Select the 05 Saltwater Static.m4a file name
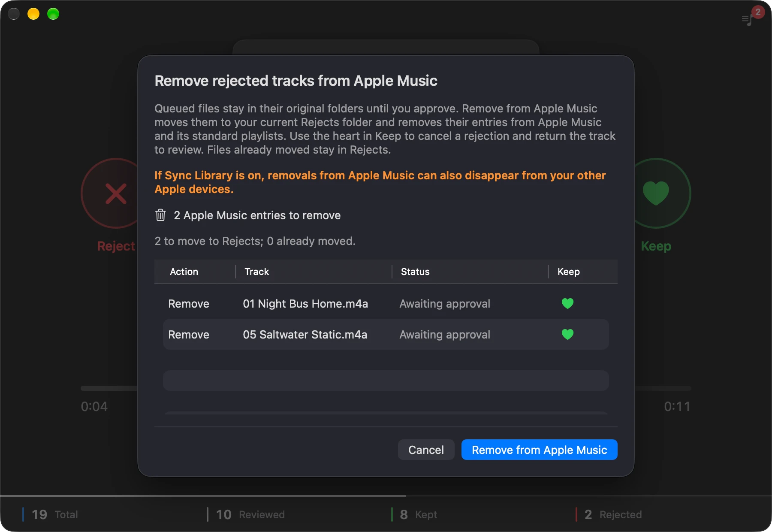 pos(305,335)
